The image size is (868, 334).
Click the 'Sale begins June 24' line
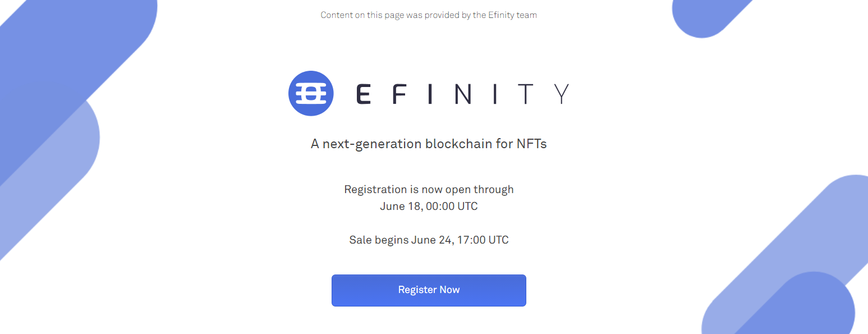point(429,240)
